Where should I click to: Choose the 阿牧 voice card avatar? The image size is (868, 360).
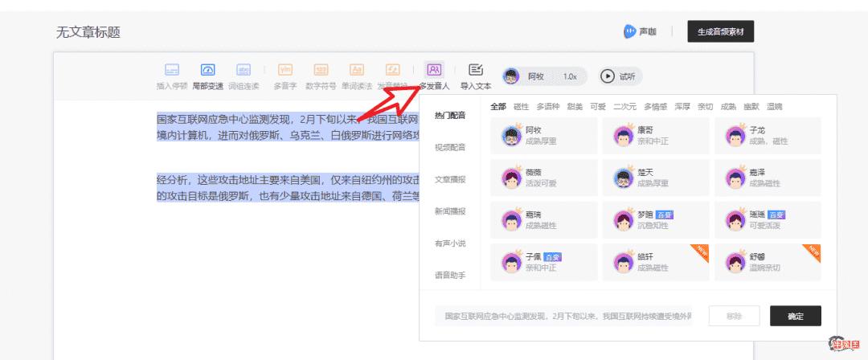tap(512, 136)
